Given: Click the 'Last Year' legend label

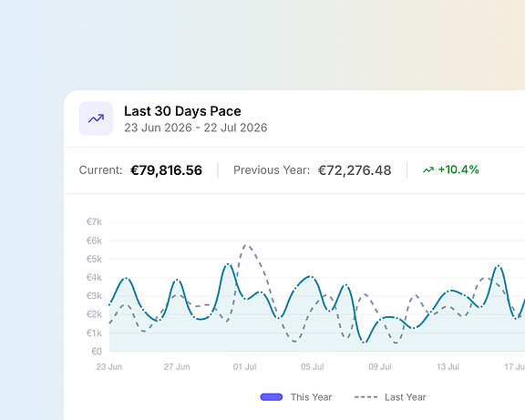Looking at the screenshot, I should (x=405, y=397).
